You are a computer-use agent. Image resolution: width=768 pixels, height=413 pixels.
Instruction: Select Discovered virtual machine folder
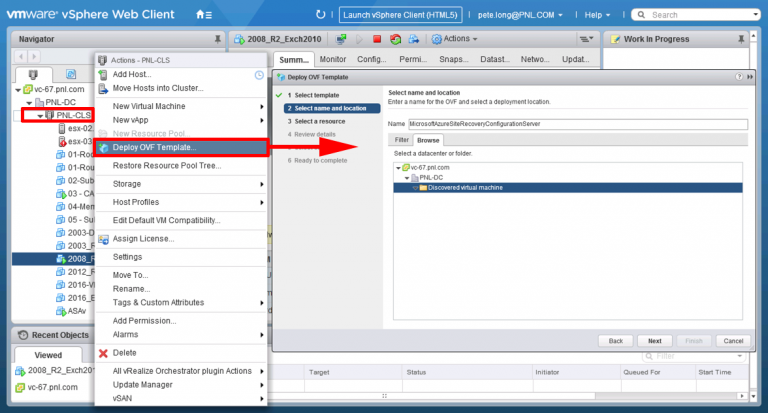click(x=568, y=188)
